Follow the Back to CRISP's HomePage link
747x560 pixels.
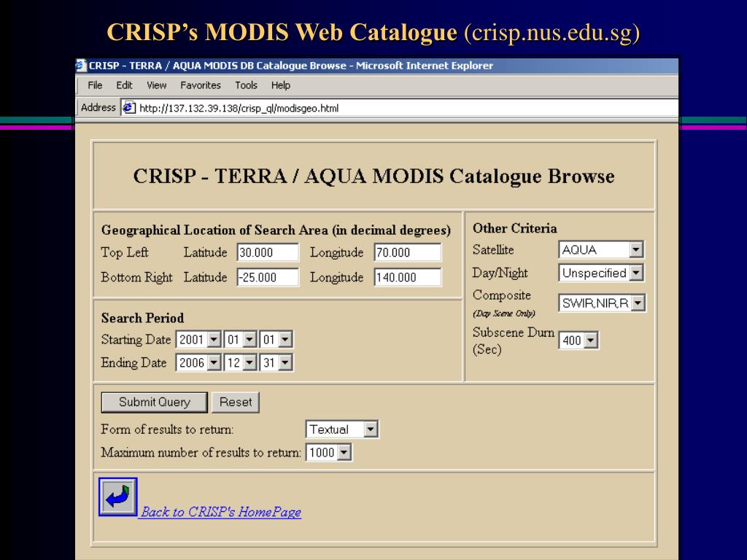click(x=220, y=512)
